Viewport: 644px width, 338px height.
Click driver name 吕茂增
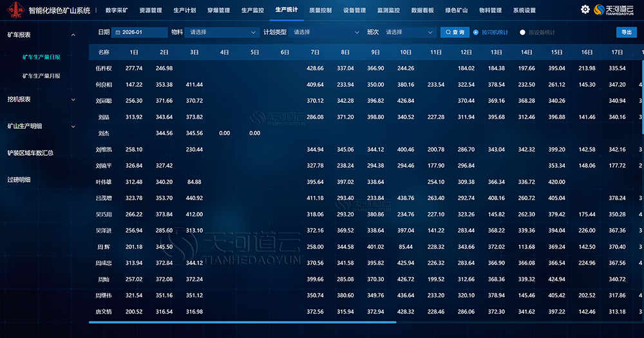click(104, 198)
